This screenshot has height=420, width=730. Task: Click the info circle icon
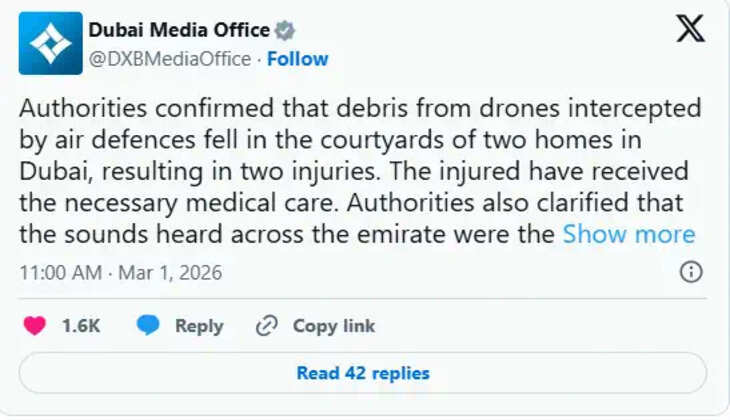tap(691, 272)
